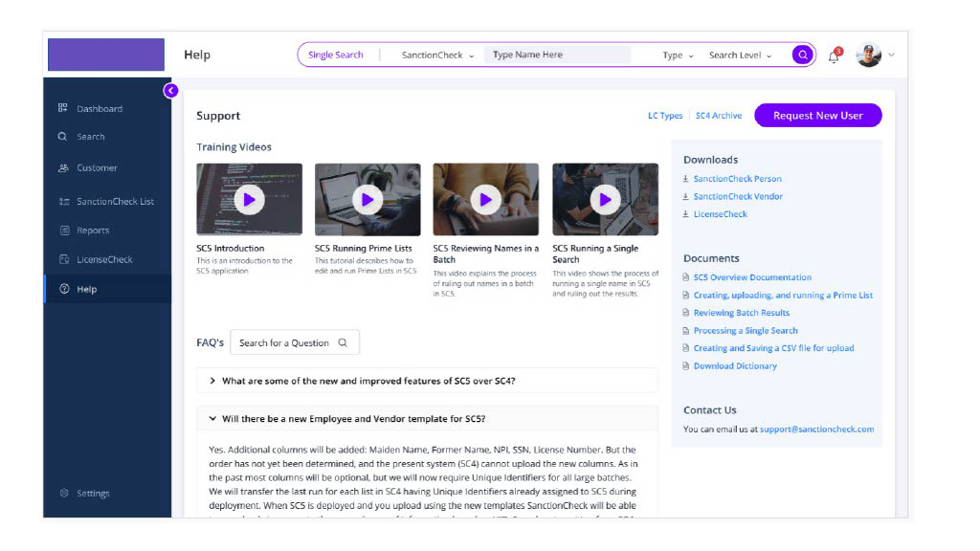Viewport: 980px width, 551px height.
Task: Play the SC5 Introduction video
Action: click(x=250, y=200)
